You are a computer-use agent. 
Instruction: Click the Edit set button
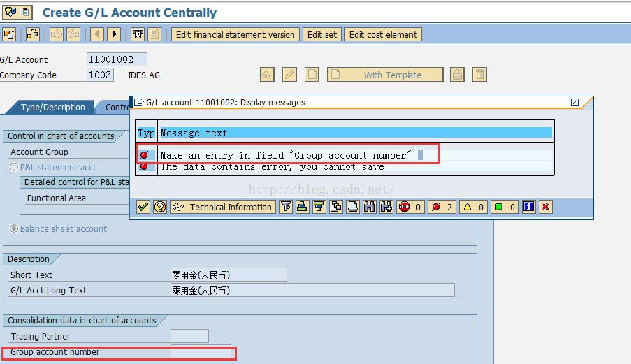pos(322,35)
